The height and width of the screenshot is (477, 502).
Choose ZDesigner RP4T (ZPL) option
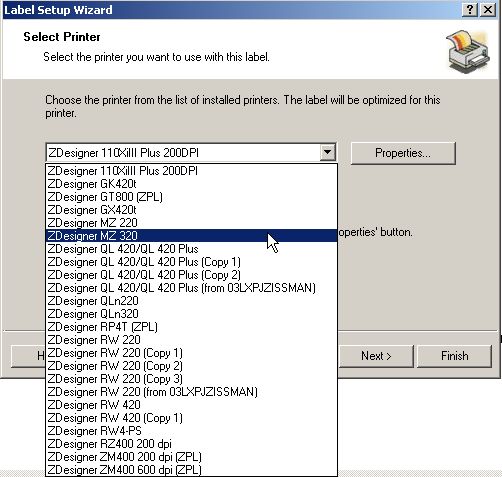191,327
